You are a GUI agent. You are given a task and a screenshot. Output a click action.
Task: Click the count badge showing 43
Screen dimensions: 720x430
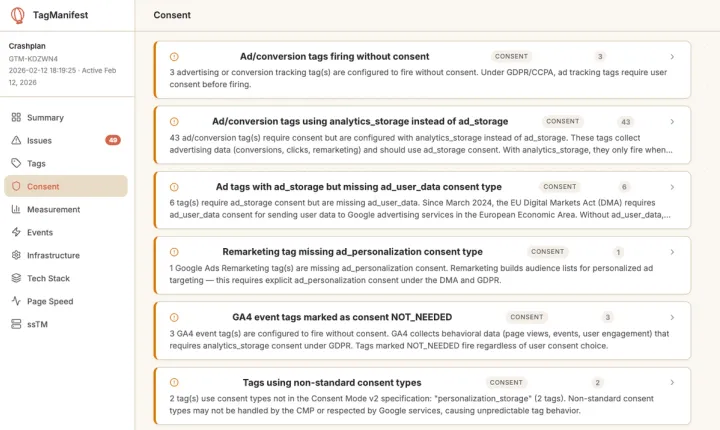(x=626, y=122)
